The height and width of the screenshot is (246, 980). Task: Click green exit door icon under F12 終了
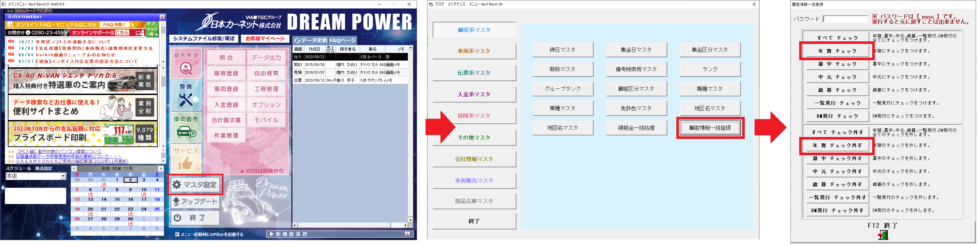point(883,235)
